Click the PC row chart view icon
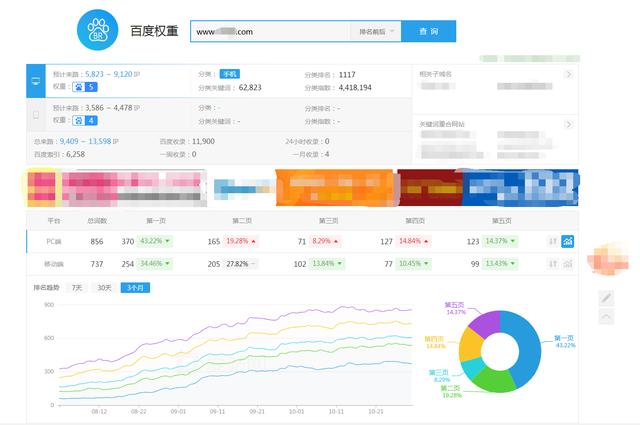This screenshot has width=640, height=425. pyautogui.click(x=568, y=241)
